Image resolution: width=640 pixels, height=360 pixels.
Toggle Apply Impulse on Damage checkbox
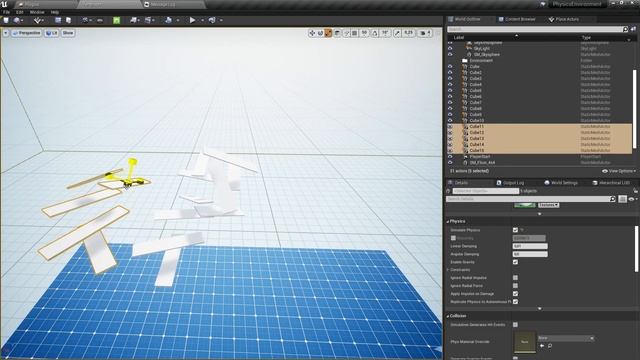coord(516,294)
